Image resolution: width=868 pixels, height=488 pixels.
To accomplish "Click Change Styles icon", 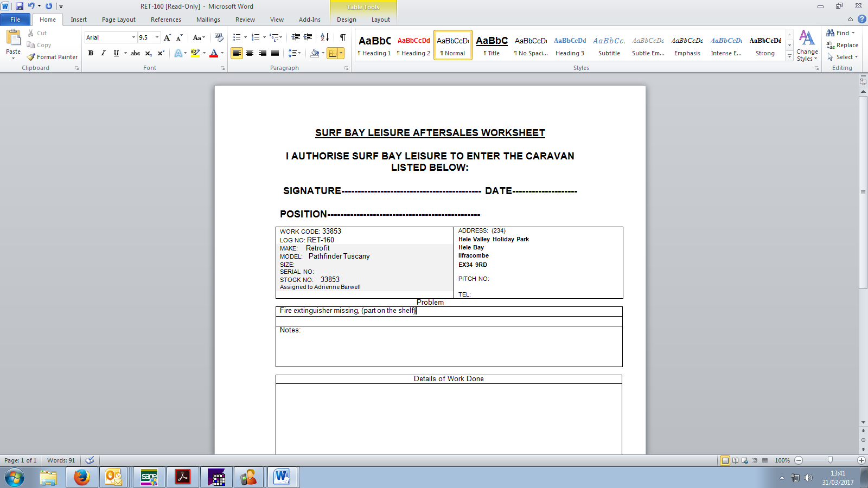I will [x=807, y=46].
